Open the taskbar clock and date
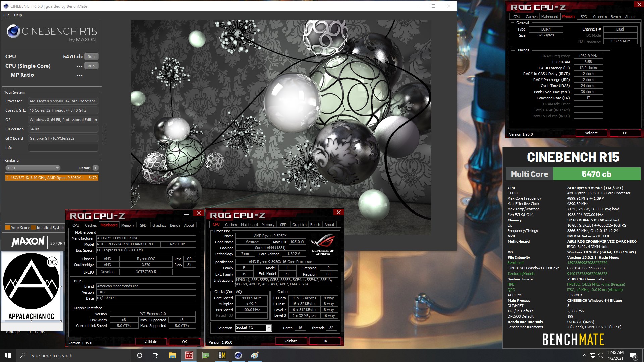This screenshot has width=644, height=362. tap(615, 355)
